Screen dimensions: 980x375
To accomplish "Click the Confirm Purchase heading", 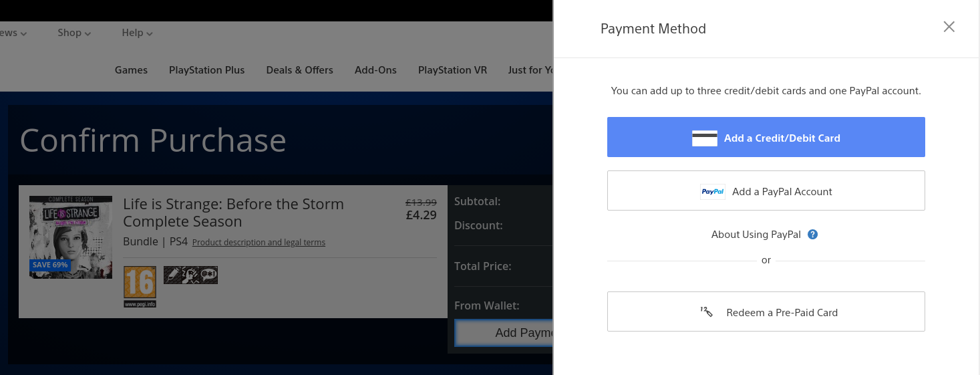I will (153, 140).
